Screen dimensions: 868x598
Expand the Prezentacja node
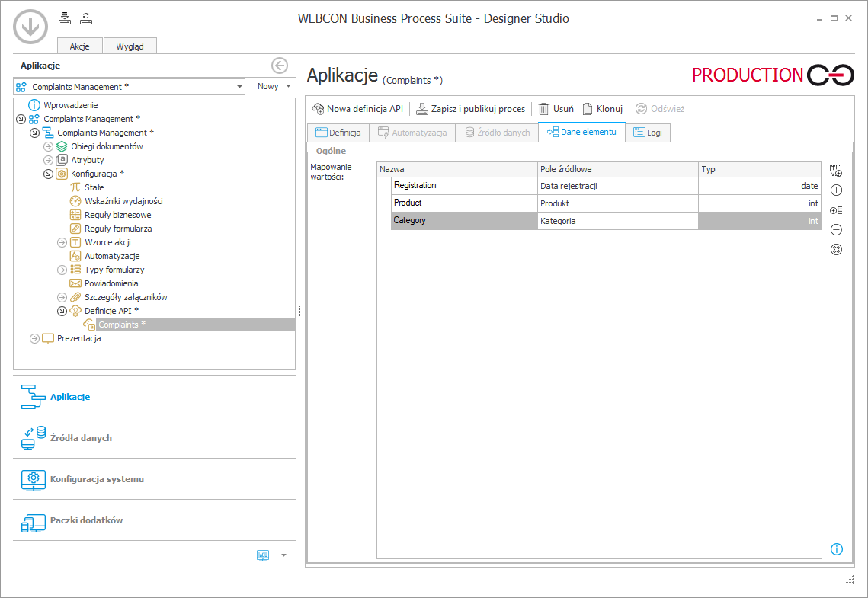pyautogui.click(x=35, y=338)
